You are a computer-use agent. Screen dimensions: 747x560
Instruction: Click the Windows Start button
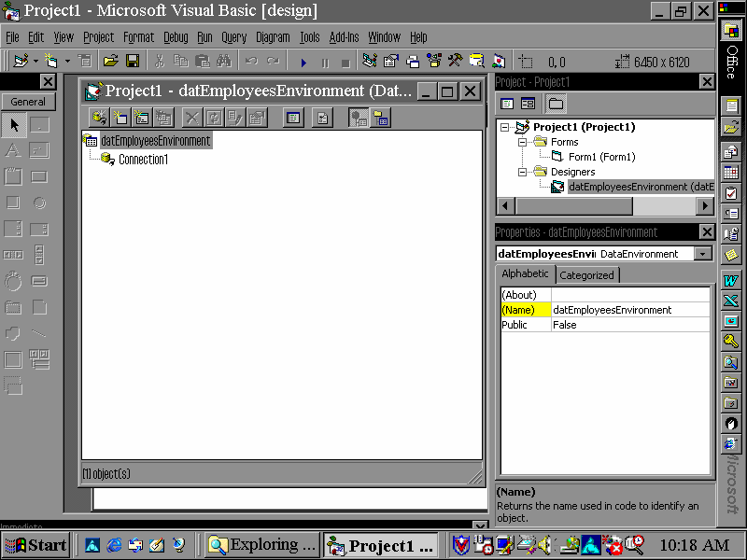click(x=36, y=545)
